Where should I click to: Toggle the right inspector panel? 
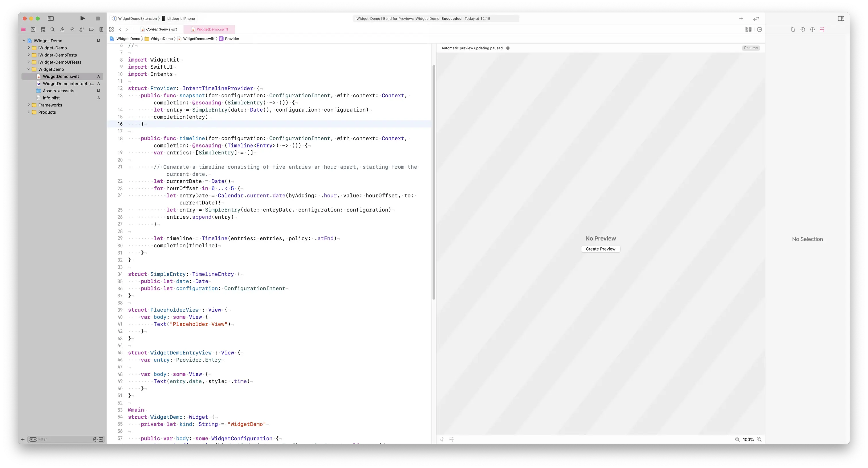point(841,19)
